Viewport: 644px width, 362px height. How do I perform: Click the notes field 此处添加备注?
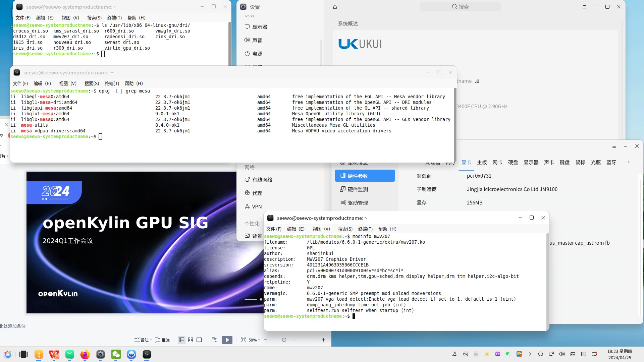tap(13, 326)
